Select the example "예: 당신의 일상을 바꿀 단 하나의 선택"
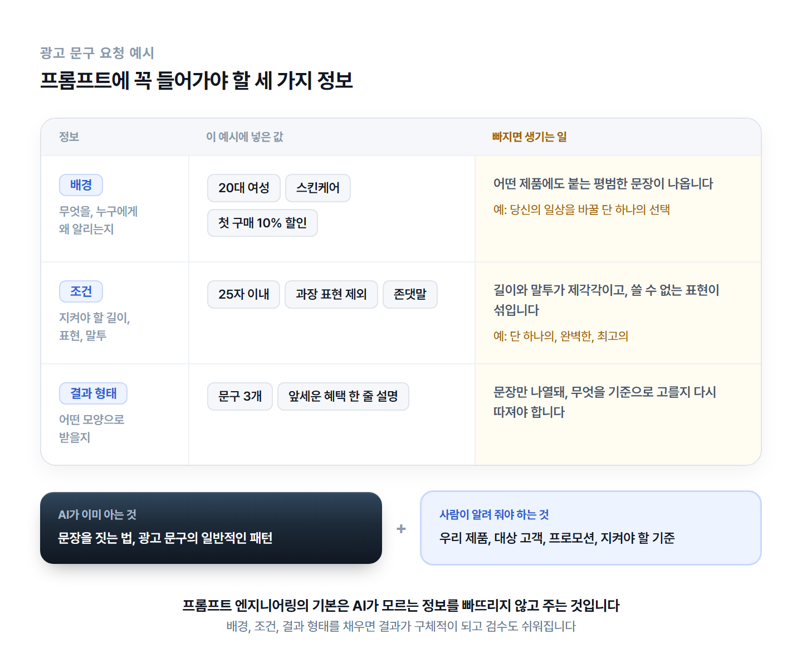This screenshot has width=802, height=672. click(x=581, y=210)
